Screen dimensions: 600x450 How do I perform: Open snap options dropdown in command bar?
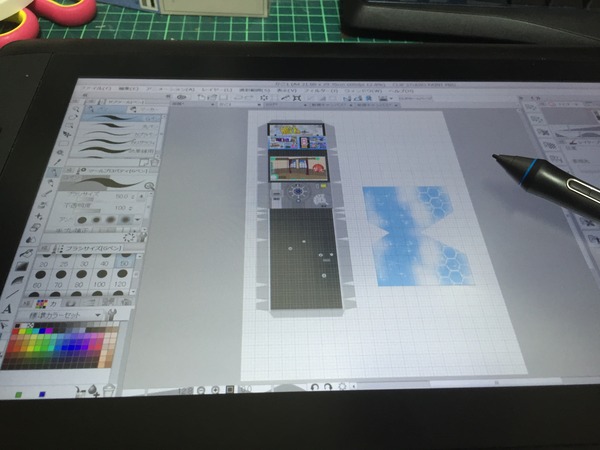392,99
